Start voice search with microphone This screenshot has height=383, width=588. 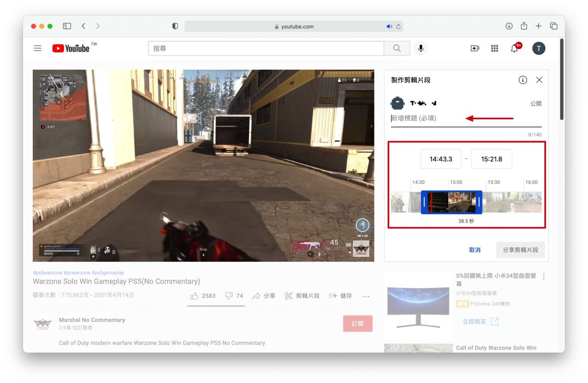coord(420,48)
